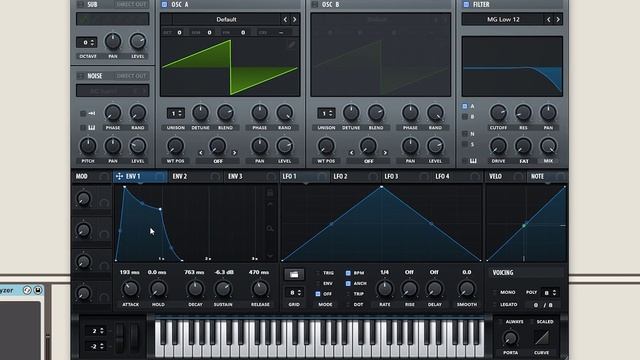Image resolution: width=640 pixels, height=360 pixels.
Task: Click the first icon in the background analyzer title bar
Action: 27,290
